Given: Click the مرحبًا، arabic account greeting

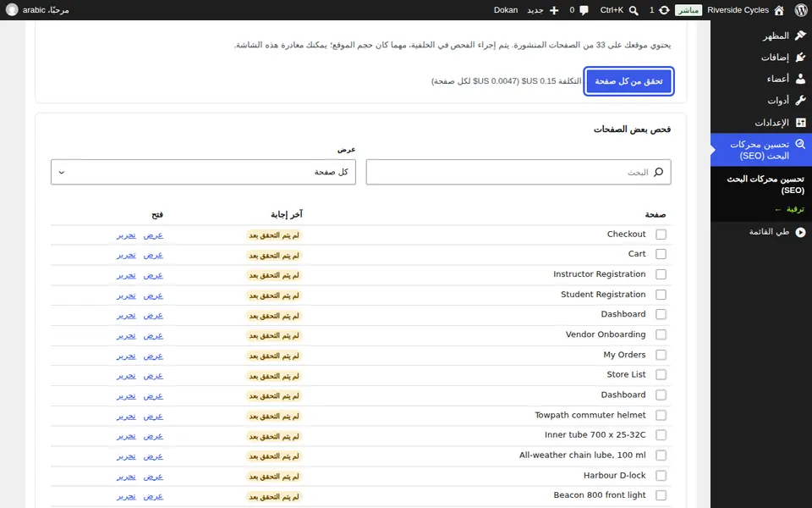Looking at the screenshot, I should 46,10.
